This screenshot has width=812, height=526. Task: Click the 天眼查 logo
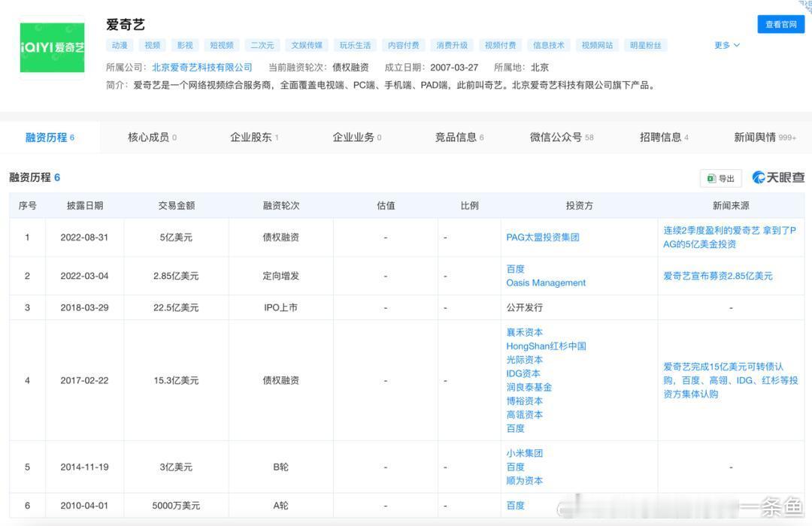click(778, 177)
